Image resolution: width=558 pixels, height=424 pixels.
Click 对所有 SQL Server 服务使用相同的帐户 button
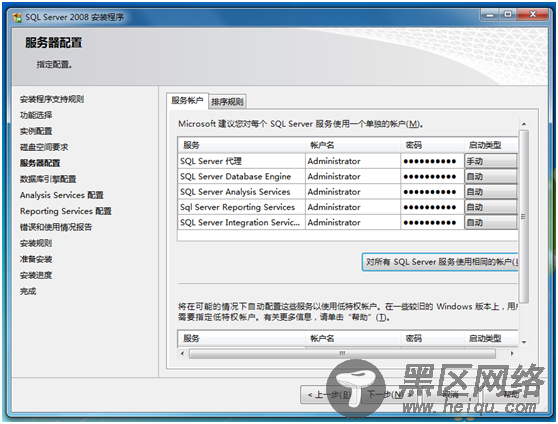point(440,262)
